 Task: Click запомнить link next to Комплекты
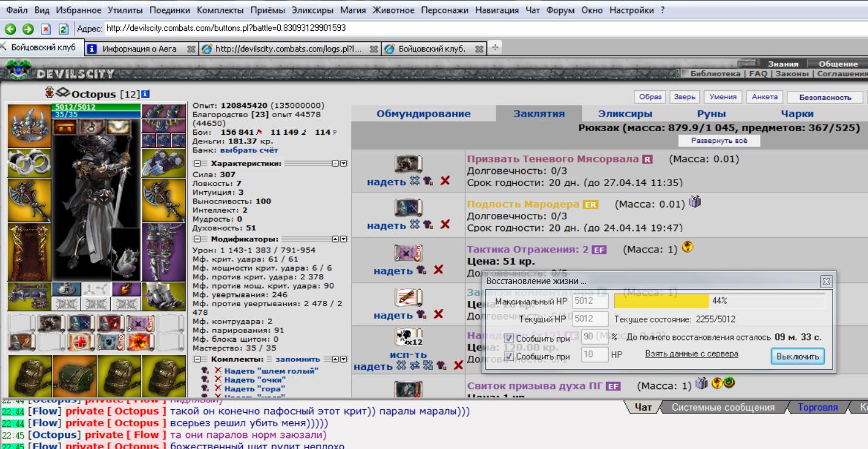tap(298, 359)
